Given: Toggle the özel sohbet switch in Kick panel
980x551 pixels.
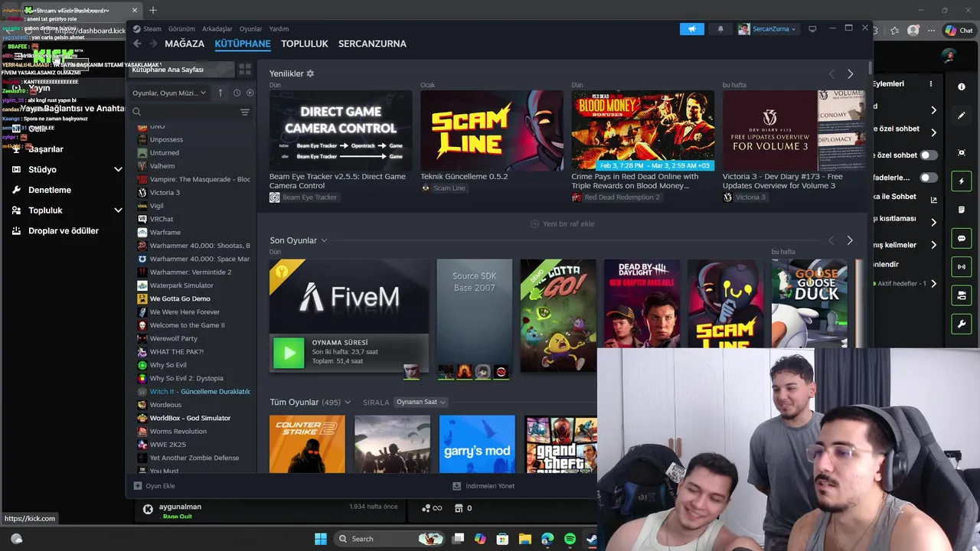Looking at the screenshot, I should click(x=928, y=155).
